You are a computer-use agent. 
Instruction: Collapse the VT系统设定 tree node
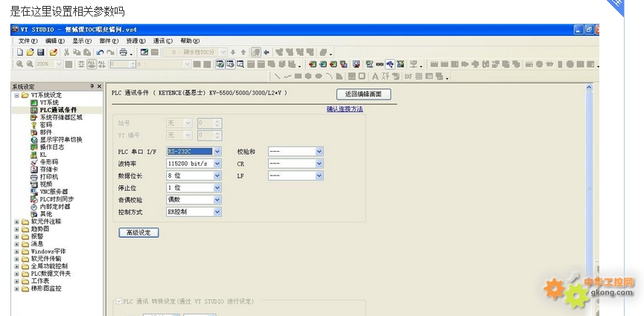(17, 95)
